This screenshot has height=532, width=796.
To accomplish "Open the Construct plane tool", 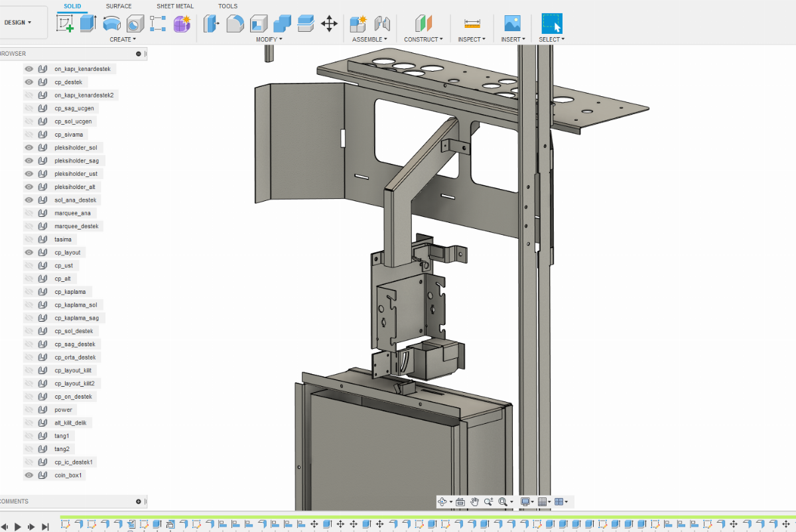I will click(x=423, y=24).
